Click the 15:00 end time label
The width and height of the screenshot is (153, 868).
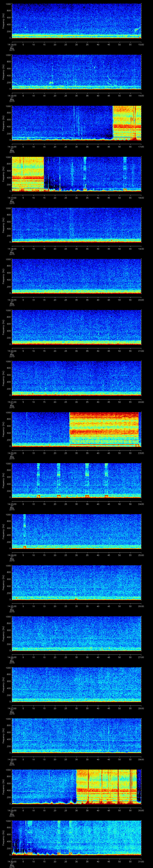pos(141,44)
